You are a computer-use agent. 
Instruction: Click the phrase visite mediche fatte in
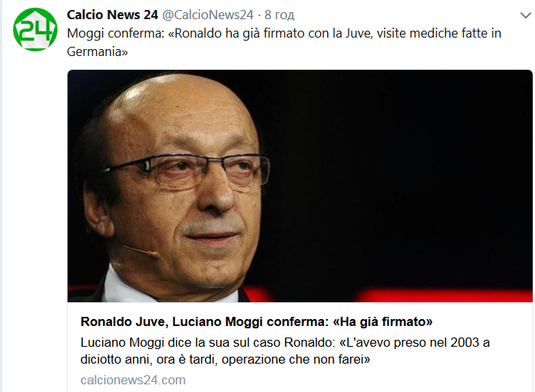click(439, 33)
